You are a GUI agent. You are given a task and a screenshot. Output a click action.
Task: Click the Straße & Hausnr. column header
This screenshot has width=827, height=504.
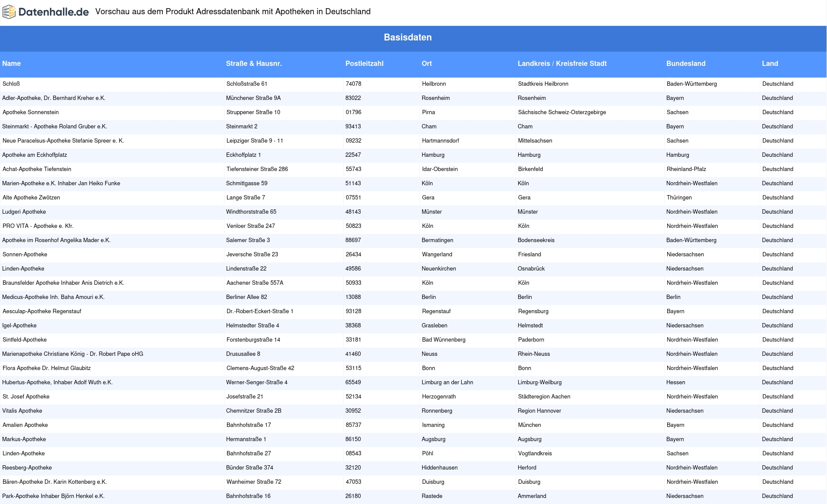click(x=254, y=64)
